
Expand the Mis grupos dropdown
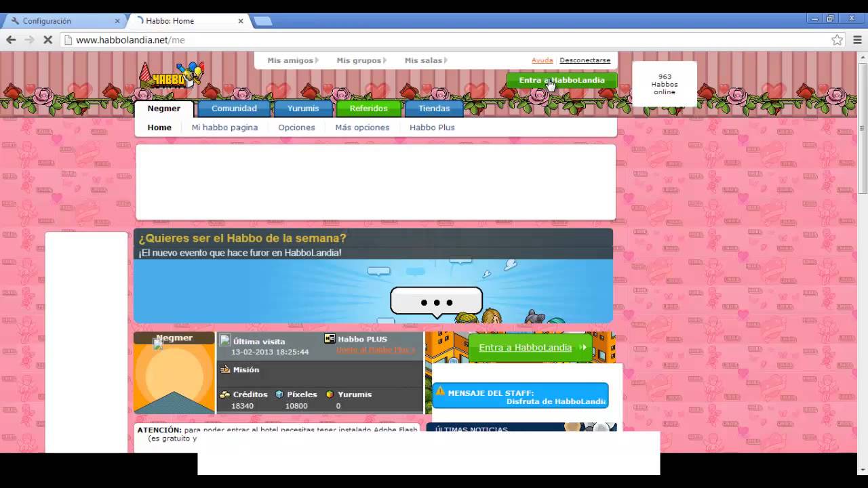[361, 60]
